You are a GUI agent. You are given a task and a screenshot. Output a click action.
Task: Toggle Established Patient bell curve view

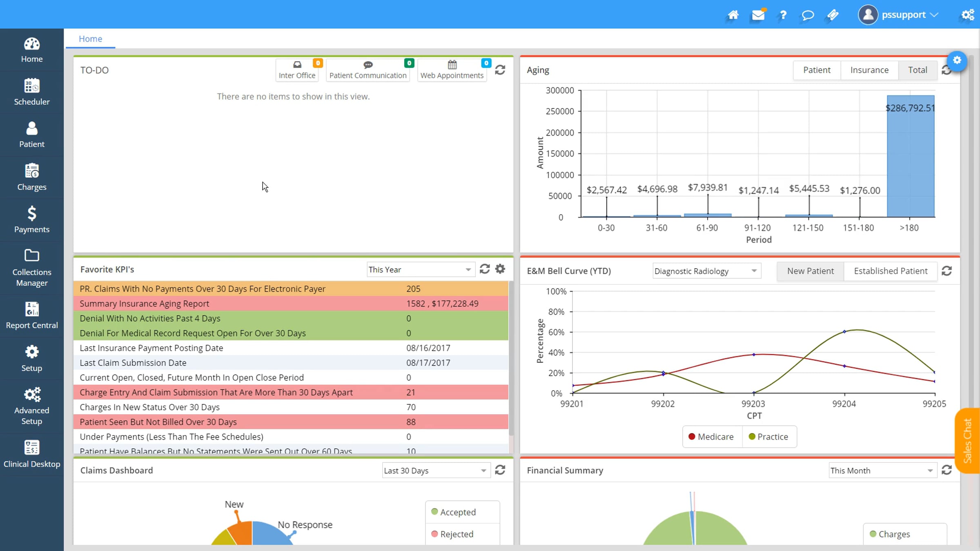891,271
